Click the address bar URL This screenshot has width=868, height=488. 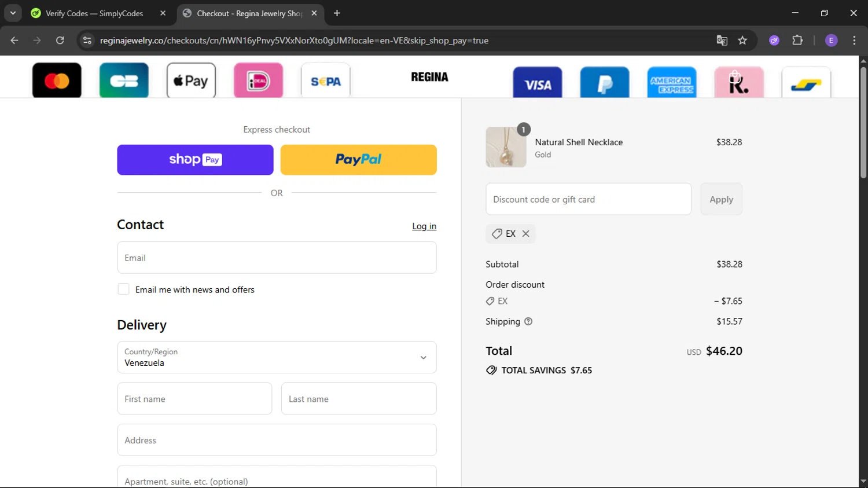pyautogui.click(x=294, y=41)
